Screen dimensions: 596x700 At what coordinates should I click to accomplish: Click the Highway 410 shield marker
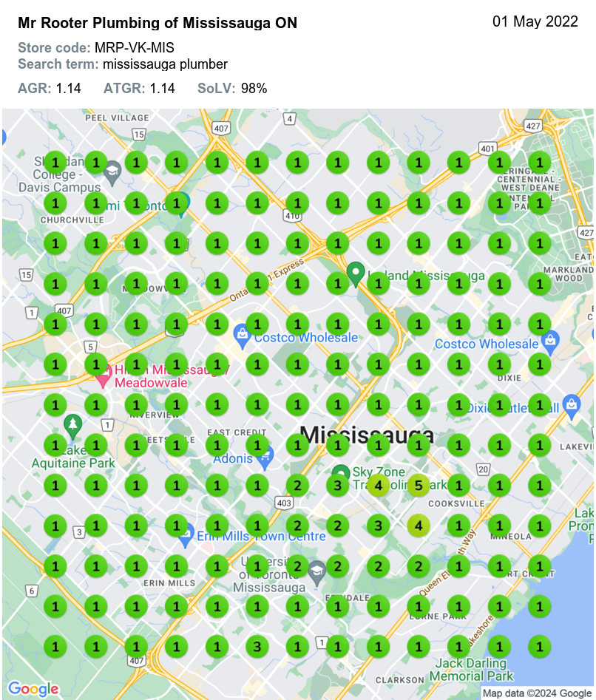[292, 216]
